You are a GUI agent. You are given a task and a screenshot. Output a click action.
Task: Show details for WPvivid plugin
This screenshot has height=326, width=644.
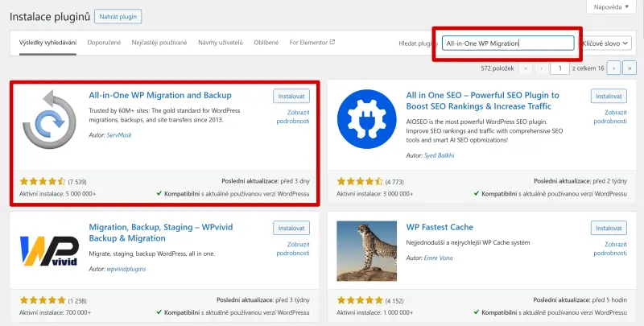[x=293, y=249]
